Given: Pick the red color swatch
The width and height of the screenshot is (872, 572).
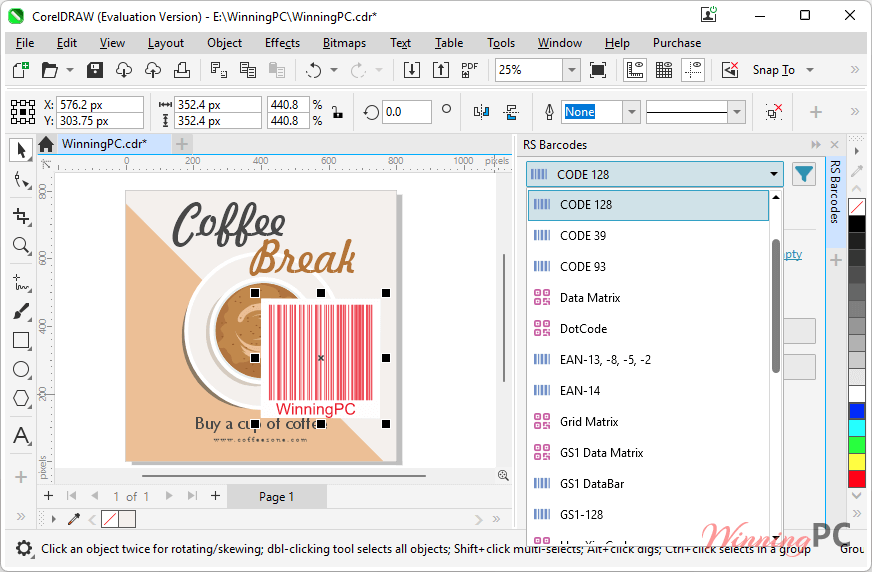Looking at the screenshot, I should 857,479.
